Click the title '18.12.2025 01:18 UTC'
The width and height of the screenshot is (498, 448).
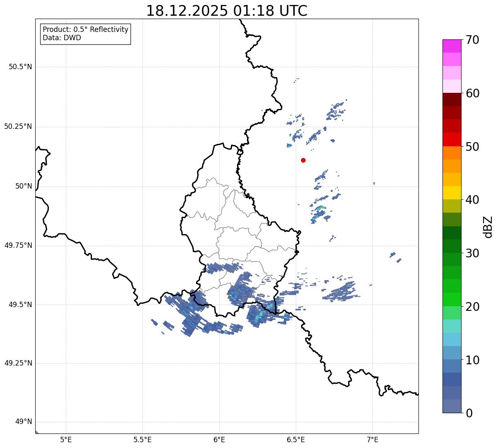pos(227,11)
